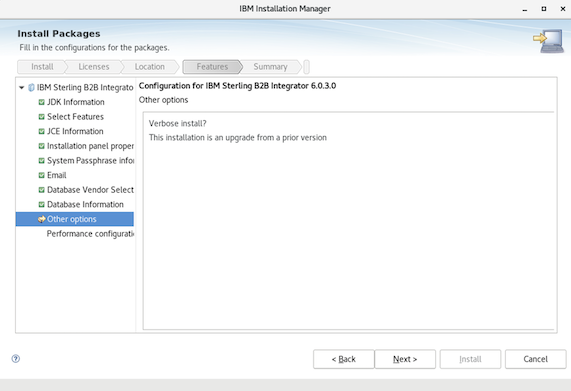Click the Install step in the wizard breadcrumb

pyautogui.click(x=42, y=67)
